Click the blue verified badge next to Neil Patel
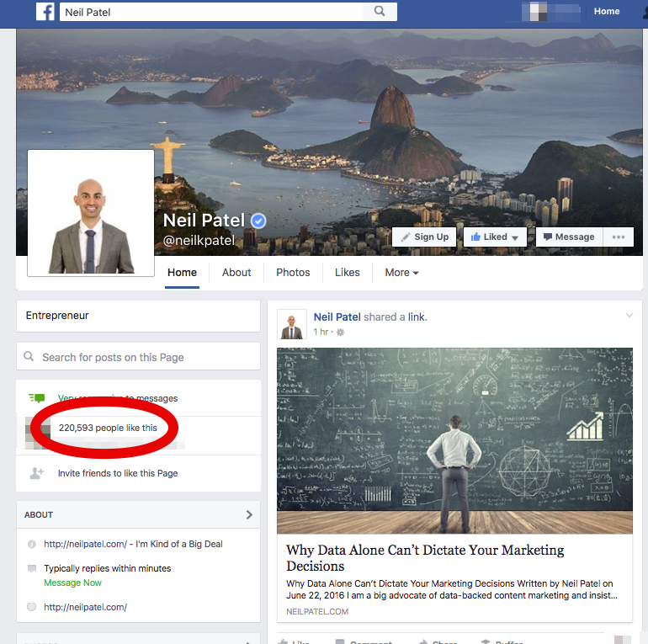The height and width of the screenshot is (644, 648). click(x=258, y=221)
